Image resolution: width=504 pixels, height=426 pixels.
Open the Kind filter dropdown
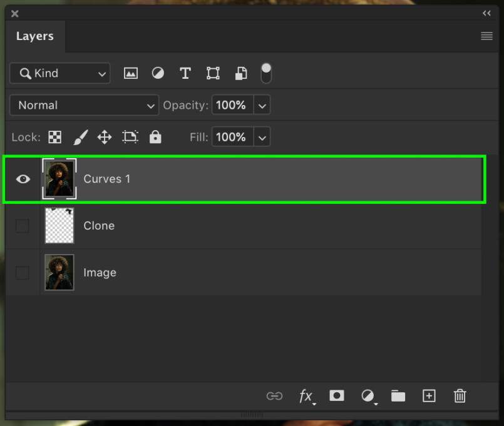(59, 73)
